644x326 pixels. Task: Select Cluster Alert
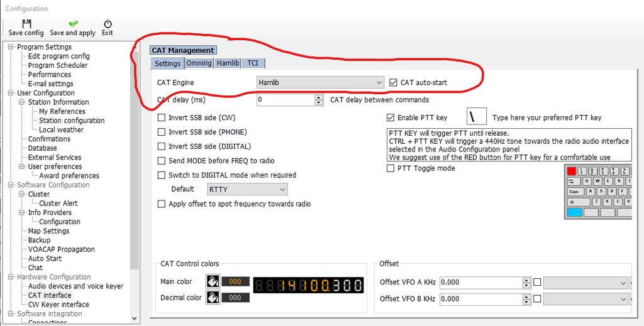pos(58,204)
